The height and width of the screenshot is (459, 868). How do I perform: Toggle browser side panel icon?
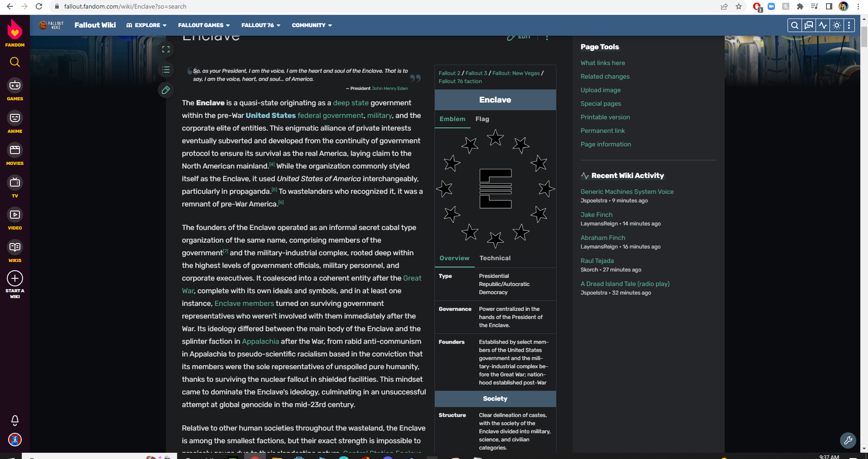[829, 6]
